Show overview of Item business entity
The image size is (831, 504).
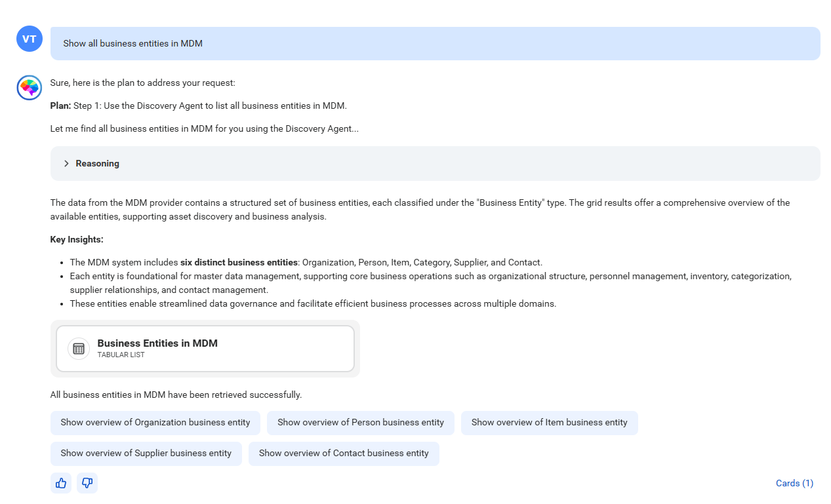[x=550, y=423]
